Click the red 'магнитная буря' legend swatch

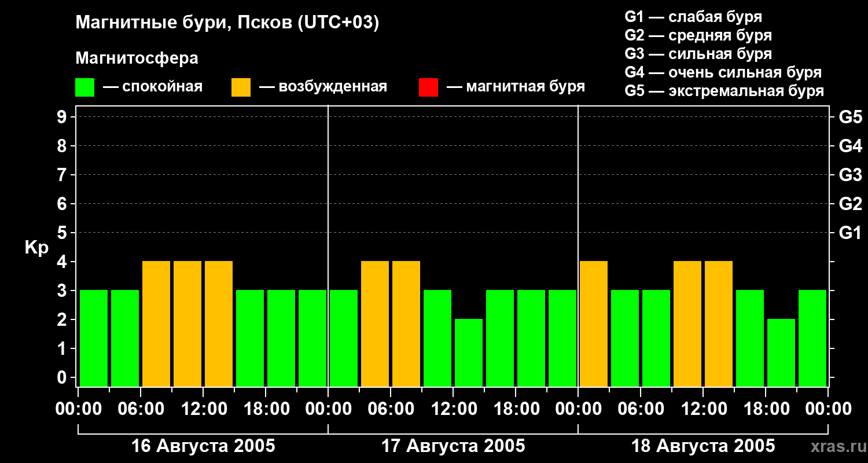428,87
